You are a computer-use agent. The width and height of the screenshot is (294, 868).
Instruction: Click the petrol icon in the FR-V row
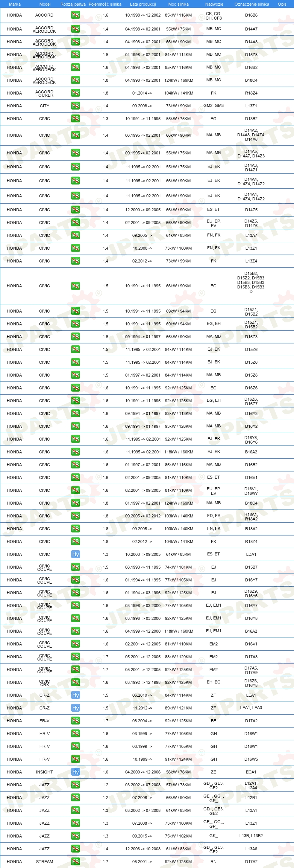point(75,721)
